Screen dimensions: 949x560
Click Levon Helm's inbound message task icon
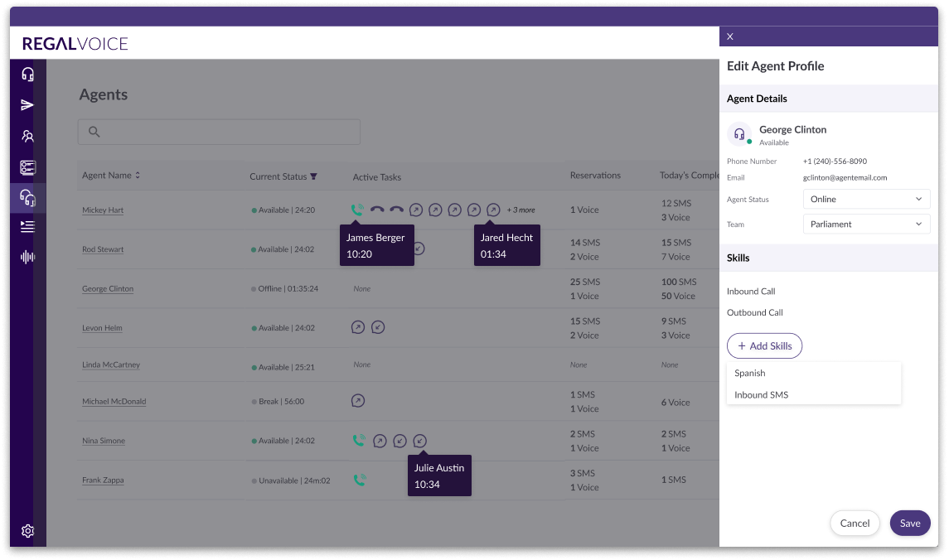378,327
